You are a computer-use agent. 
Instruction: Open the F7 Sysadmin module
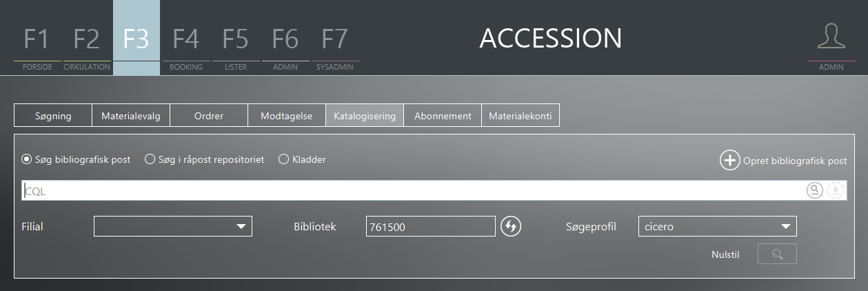[335, 46]
